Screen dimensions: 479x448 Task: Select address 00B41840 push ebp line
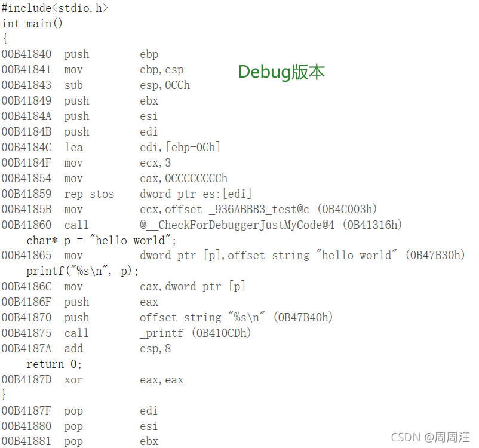pyautogui.click(x=80, y=54)
